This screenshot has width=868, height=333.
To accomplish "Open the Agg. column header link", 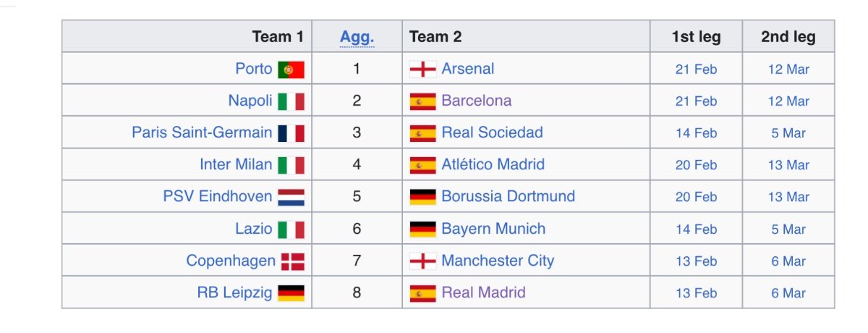I will pyautogui.click(x=357, y=37).
